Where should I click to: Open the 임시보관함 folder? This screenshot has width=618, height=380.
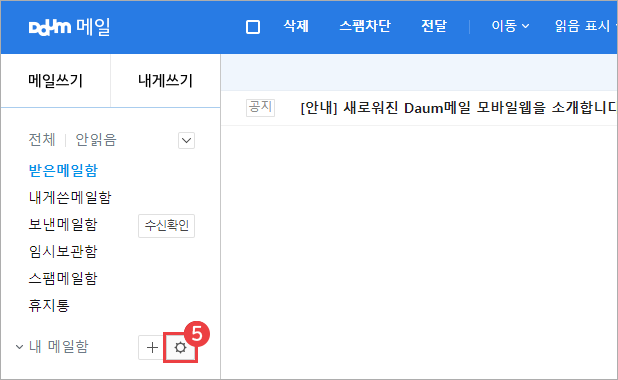[63, 251]
